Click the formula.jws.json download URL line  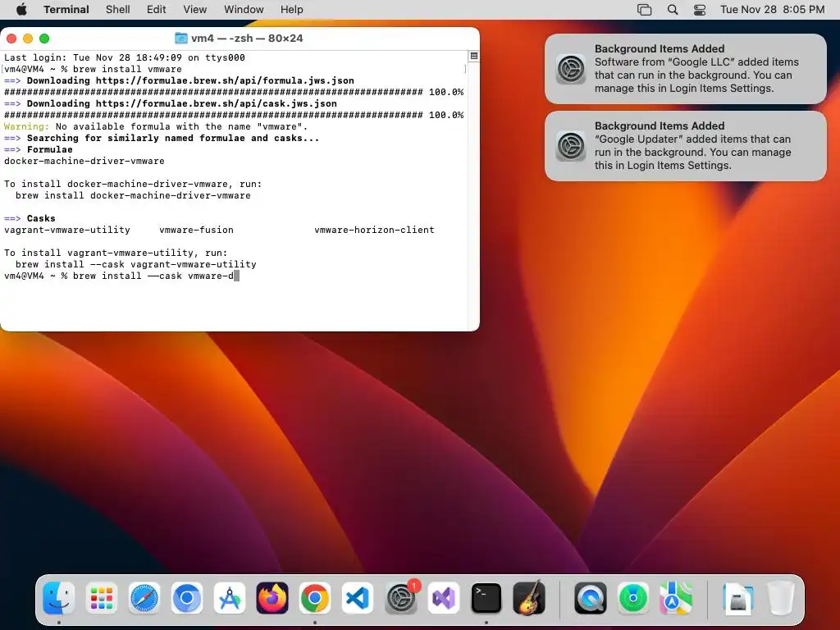[x=179, y=80]
